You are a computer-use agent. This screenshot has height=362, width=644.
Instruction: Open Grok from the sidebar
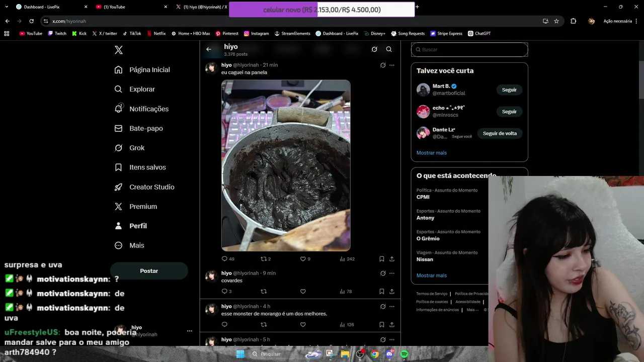[x=130, y=148]
